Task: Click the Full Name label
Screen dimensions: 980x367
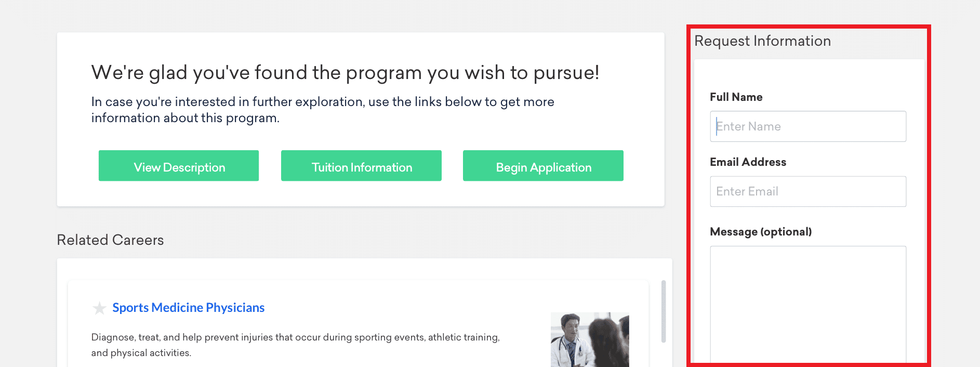Action: (736, 97)
